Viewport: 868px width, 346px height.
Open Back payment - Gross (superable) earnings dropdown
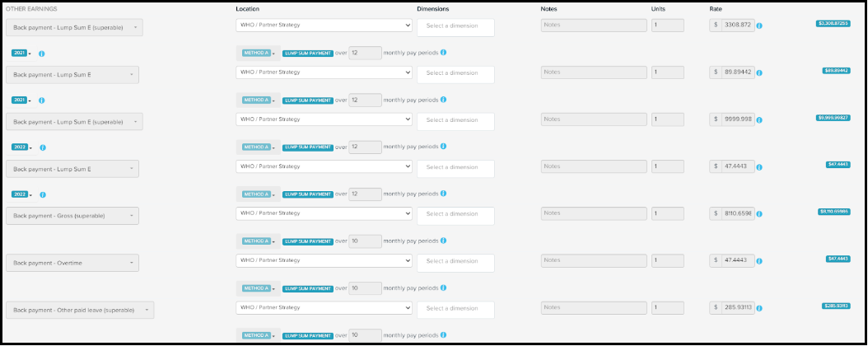72,216
